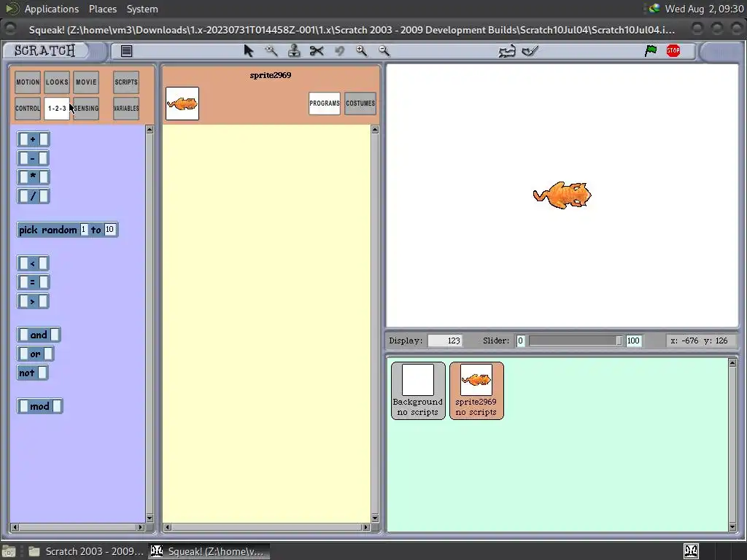This screenshot has height=560, width=747.
Task: Click the Display value field 123
Action: tap(445, 341)
